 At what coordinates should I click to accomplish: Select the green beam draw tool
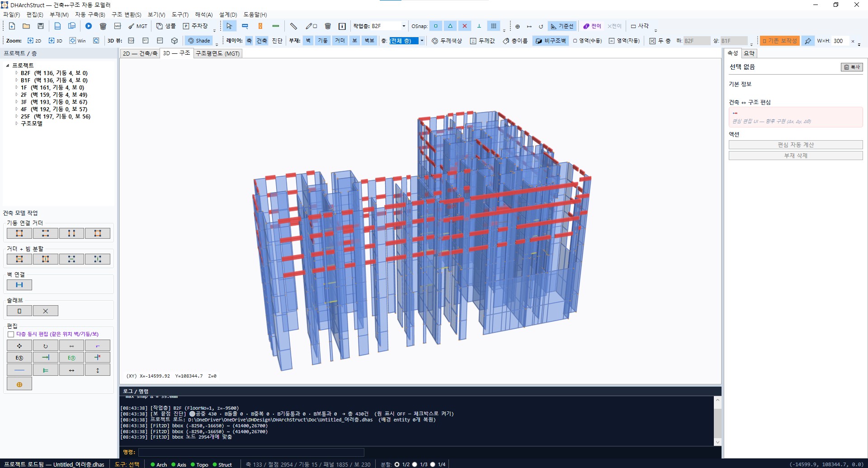pyautogui.click(x=276, y=26)
